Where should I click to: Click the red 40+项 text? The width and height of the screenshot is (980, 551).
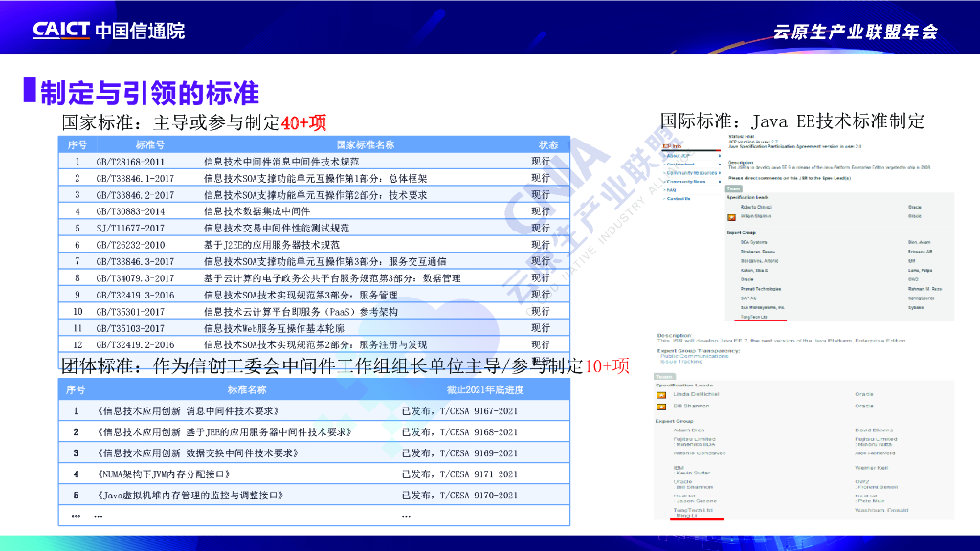(x=303, y=122)
